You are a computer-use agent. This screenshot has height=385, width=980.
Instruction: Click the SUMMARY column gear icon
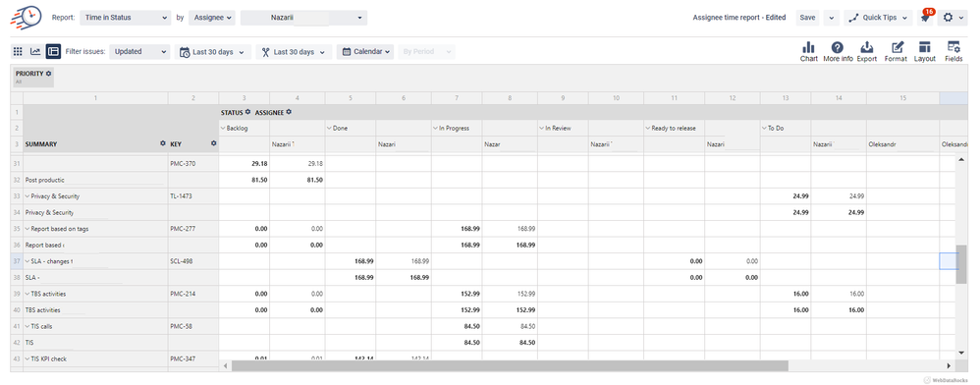[x=163, y=143]
